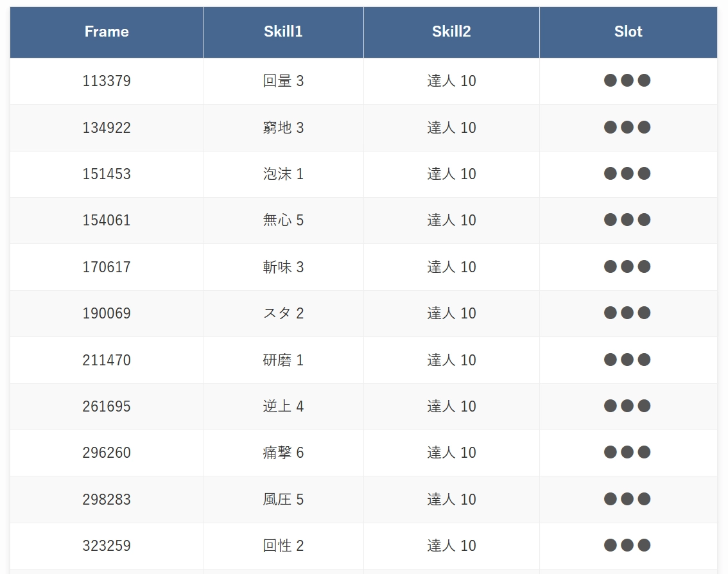Select frame number 211470
The height and width of the screenshot is (574, 728).
pos(107,360)
